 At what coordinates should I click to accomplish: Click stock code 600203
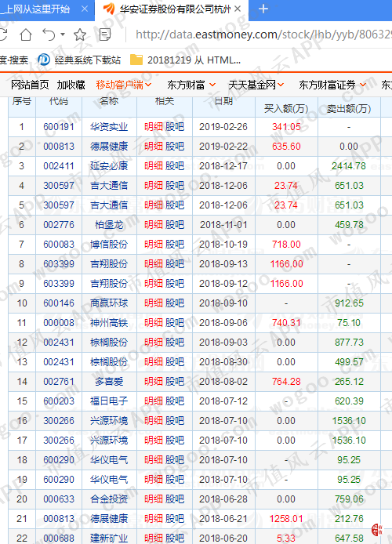click(x=59, y=401)
